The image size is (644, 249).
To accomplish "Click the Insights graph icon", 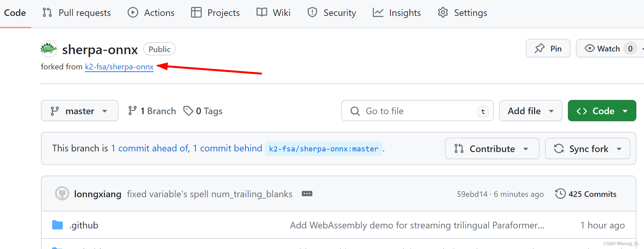I will point(378,13).
